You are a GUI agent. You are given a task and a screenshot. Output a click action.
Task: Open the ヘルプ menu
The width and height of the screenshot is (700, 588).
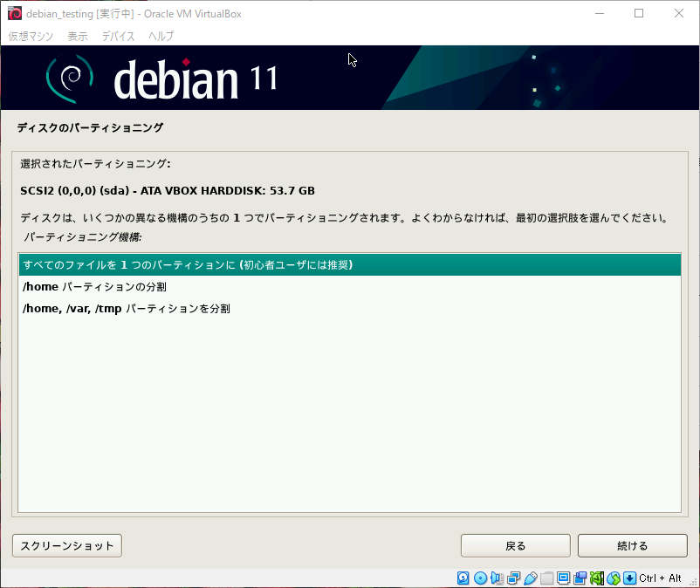pos(161,36)
